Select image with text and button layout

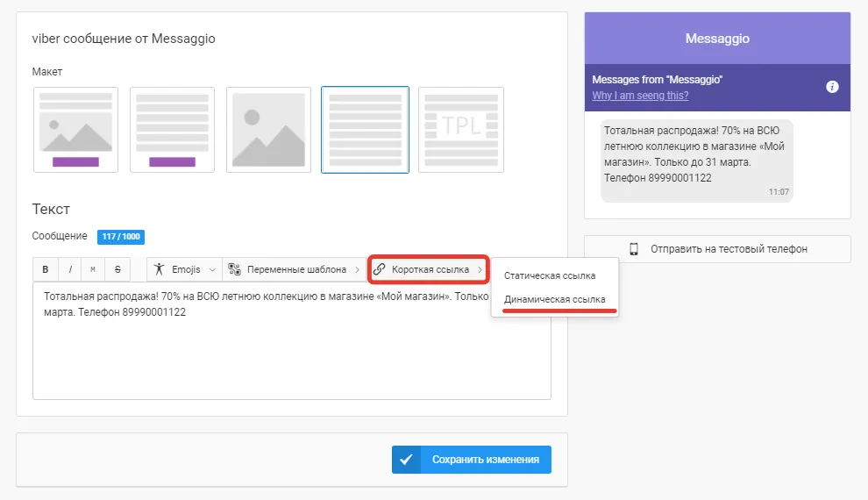point(75,130)
